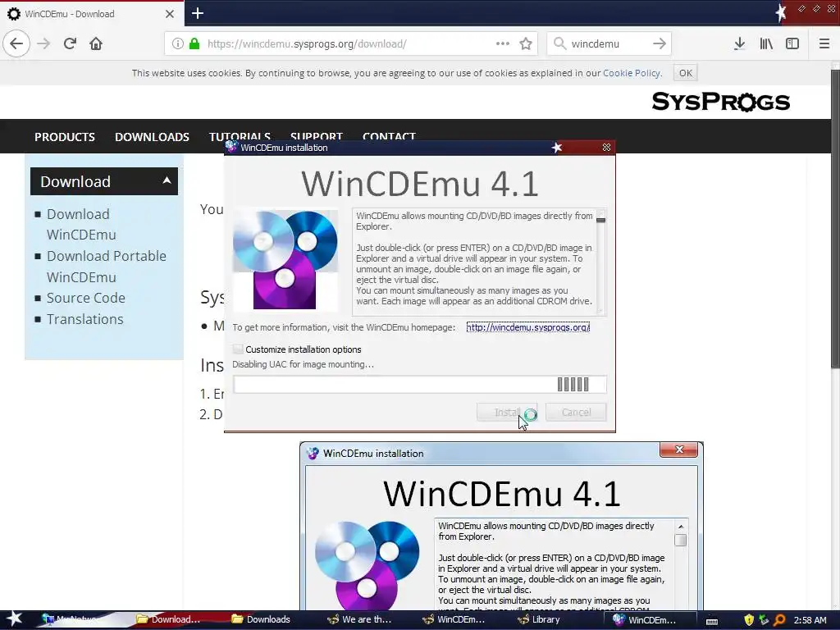Open the CONTACT menu

click(x=389, y=136)
